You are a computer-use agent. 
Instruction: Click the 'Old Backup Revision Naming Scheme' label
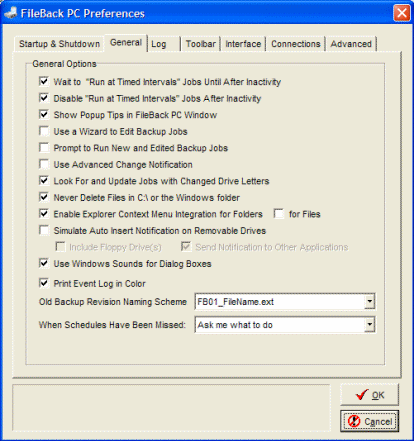(x=113, y=302)
